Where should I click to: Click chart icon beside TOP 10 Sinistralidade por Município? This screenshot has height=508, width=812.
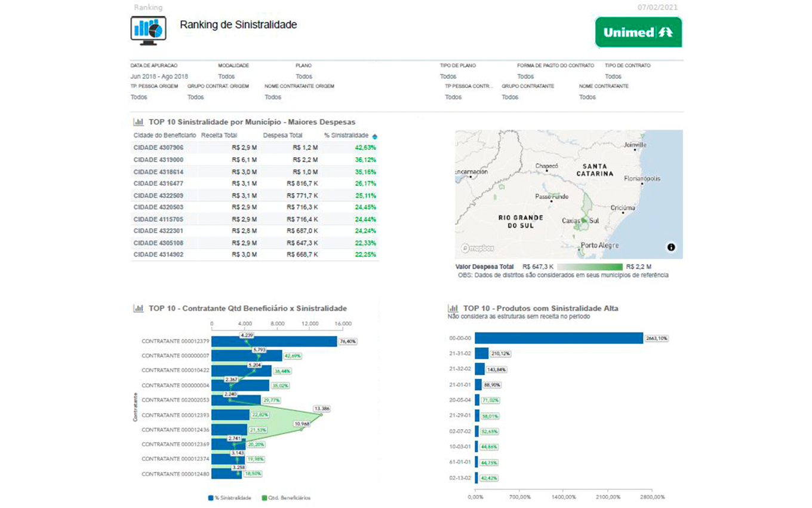[138, 122]
